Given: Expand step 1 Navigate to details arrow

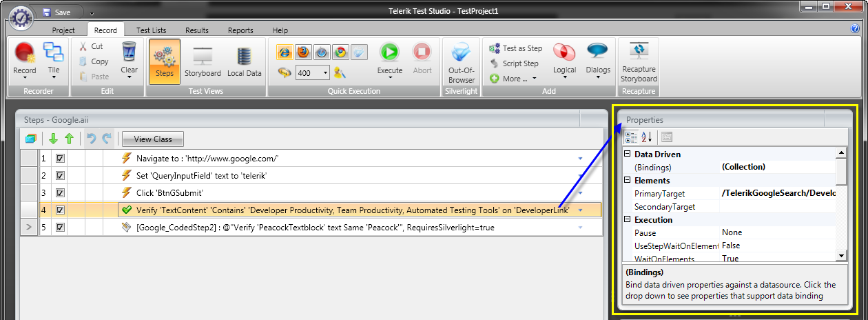Looking at the screenshot, I should pos(580,159).
